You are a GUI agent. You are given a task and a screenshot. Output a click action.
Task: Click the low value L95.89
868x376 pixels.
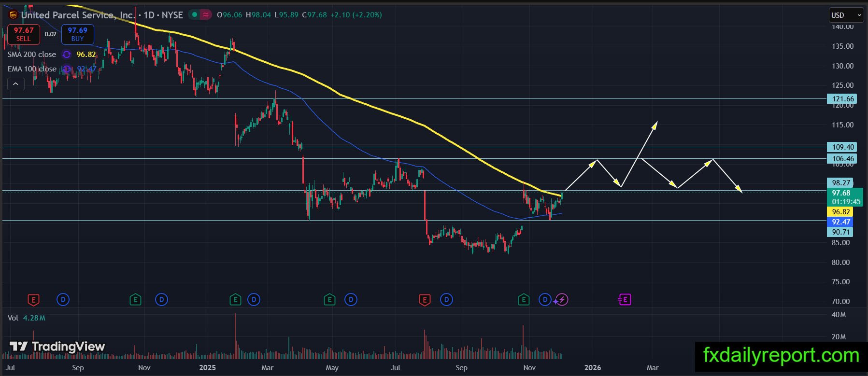click(x=287, y=15)
